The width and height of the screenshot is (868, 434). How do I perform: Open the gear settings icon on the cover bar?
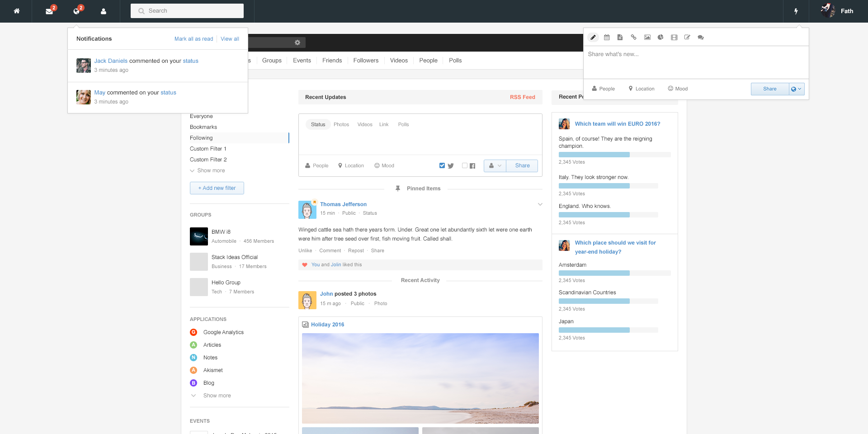tap(297, 42)
